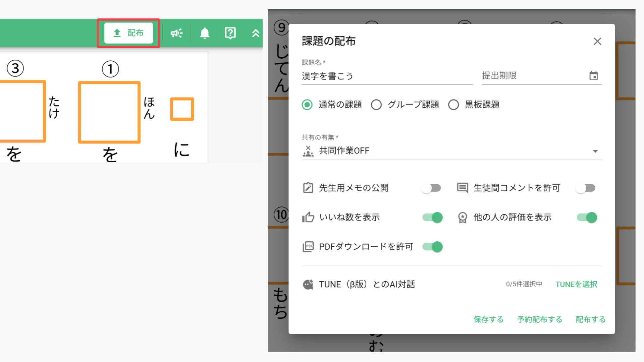Viewport: 644px width, 362px height.
Task: Disable the 他の人の評価を表示 switch
Action: [x=587, y=218]
